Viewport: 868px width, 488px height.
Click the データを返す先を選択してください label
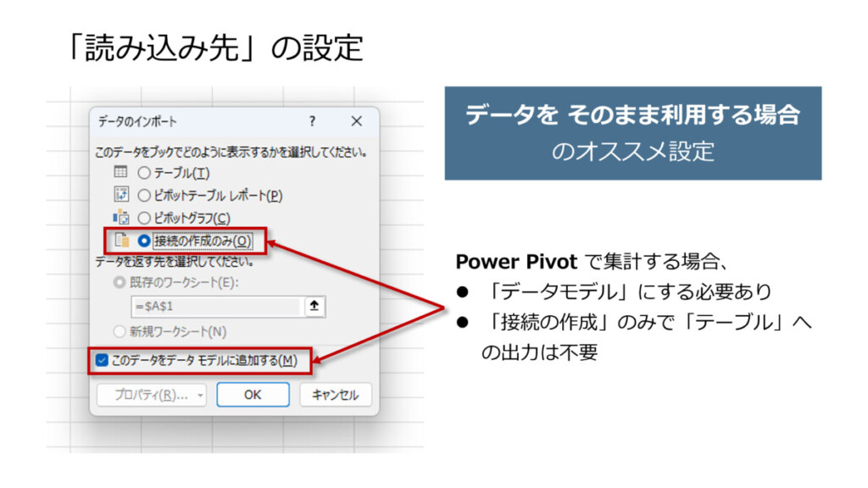click(x=175, y=262)
